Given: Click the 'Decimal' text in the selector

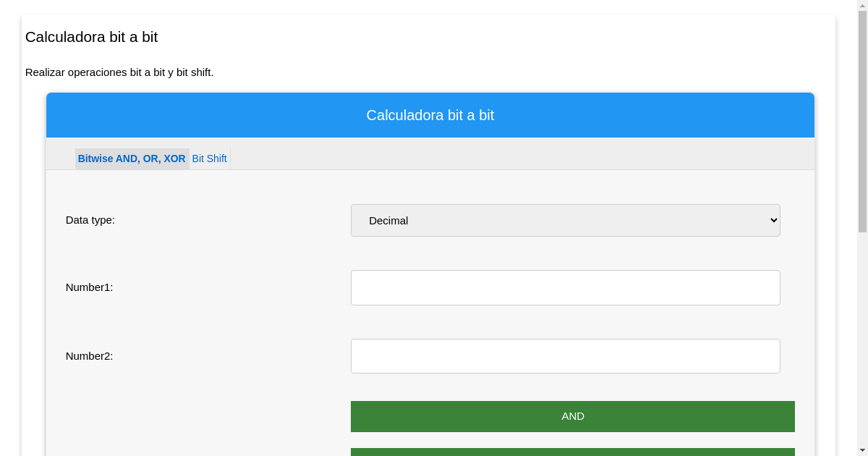Looking at the screenshot, I should point(388,221).
